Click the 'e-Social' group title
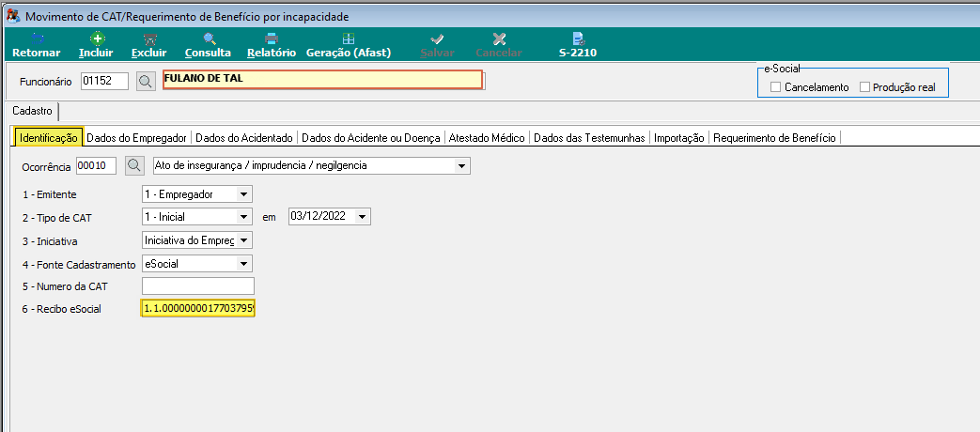 (782, 69)
